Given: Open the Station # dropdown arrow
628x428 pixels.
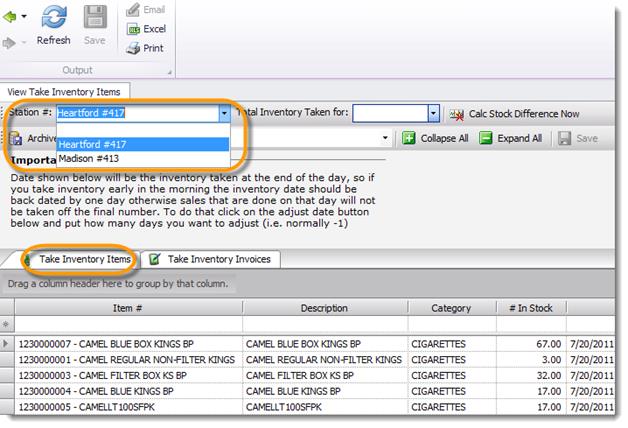Looking at the screenshot, I should (223, 114).
